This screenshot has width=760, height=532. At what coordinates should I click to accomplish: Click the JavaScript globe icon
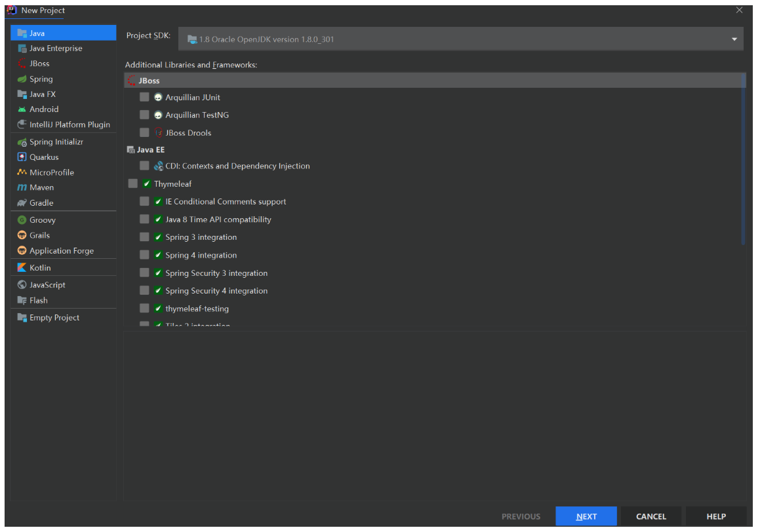[22, 284]
